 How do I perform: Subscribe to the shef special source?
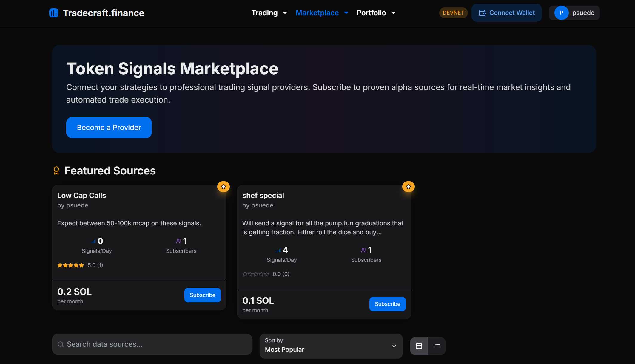(387, 304)
